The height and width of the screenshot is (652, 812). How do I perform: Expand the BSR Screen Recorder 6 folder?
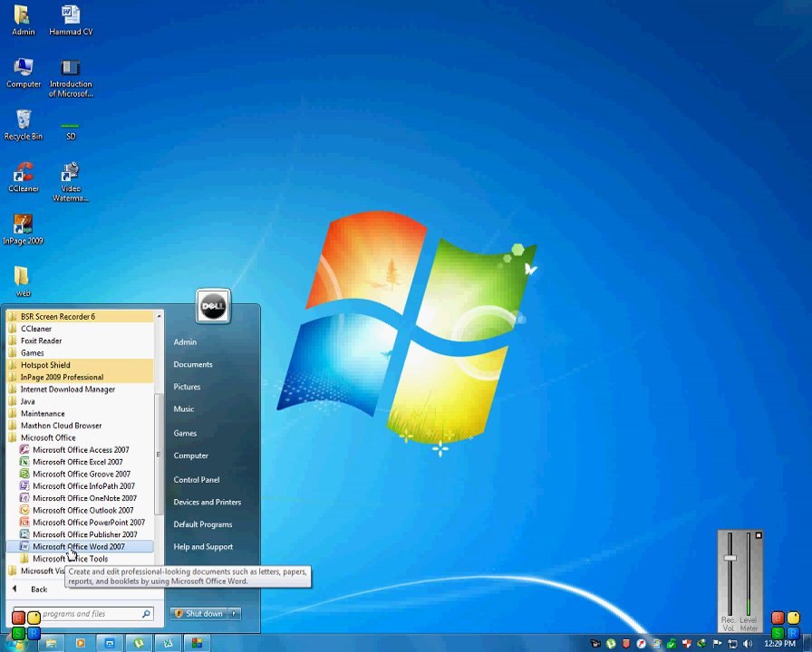tap(80, 316)
